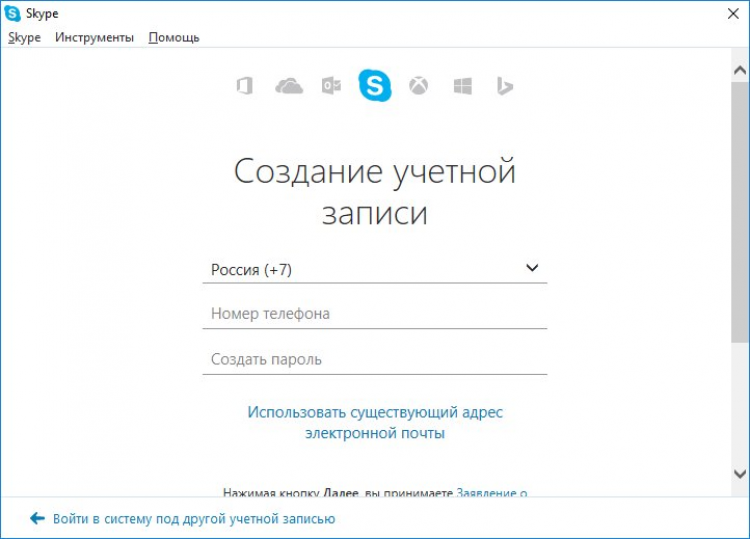Close the Skype window

coord(733,14)
